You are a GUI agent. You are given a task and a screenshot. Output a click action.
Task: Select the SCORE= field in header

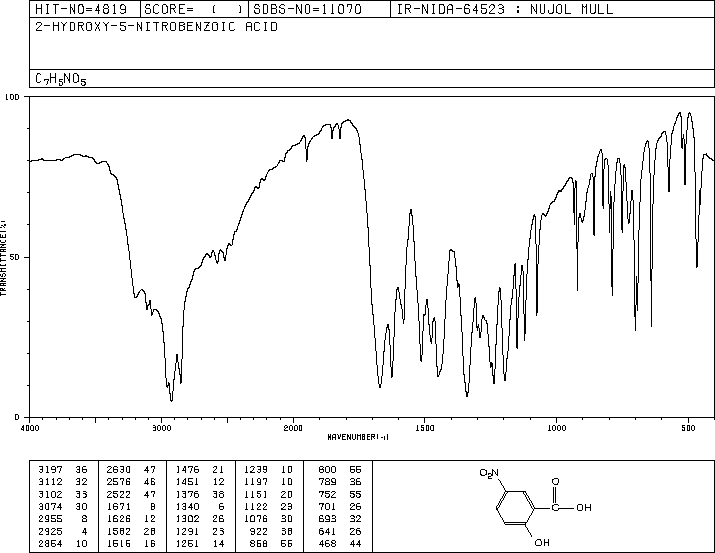[194, 9]
